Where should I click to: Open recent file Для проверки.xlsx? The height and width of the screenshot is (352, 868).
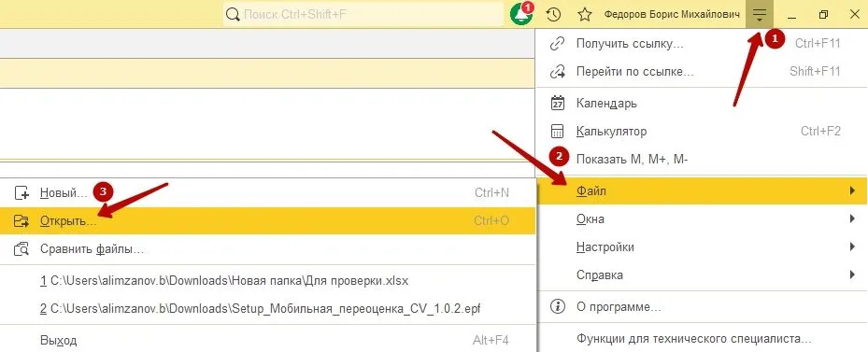point(268,281)
